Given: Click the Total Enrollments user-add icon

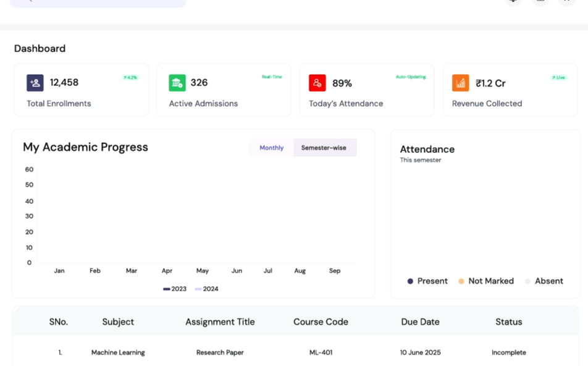Looking at the screenshot, I should pos(35,83).
